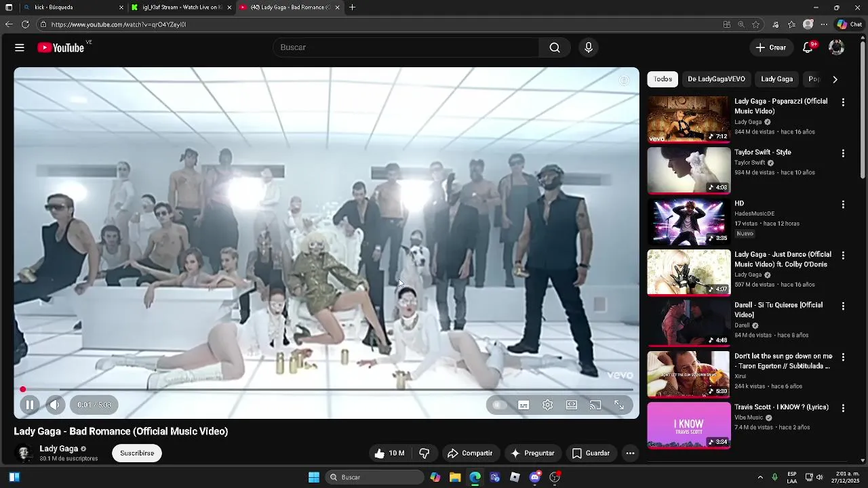
Task: Open options for Don't let the sun video
Action: pos(843,357)
